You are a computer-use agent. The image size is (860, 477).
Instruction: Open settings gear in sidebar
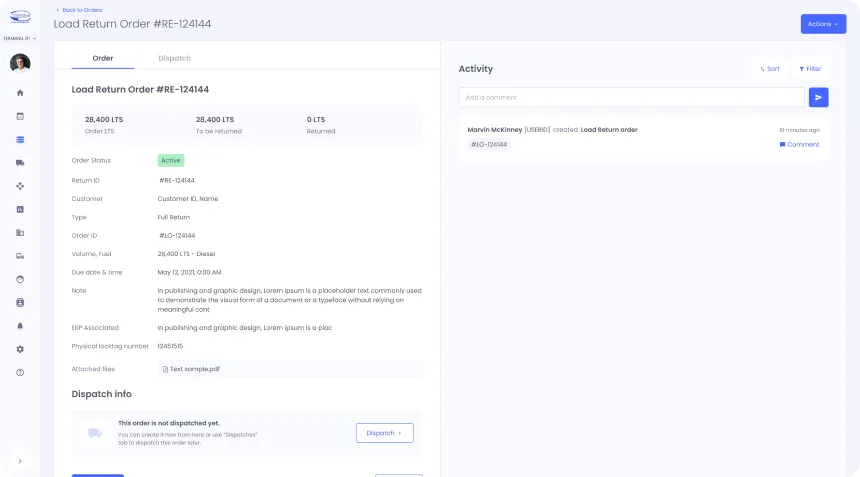pyautogui.click(x=20, y=349)
